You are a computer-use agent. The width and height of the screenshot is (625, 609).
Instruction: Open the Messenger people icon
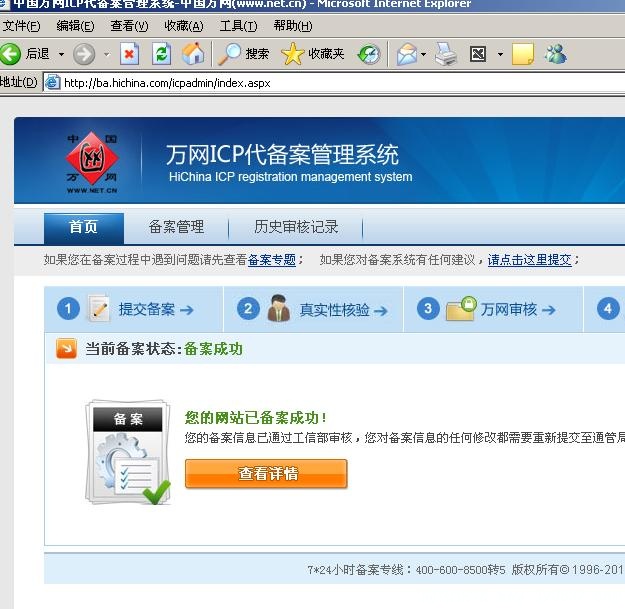click(x=556, y=54)
